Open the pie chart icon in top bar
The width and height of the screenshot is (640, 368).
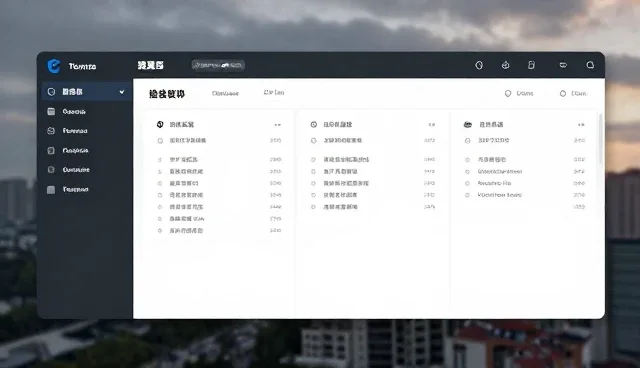pos(505,65)
